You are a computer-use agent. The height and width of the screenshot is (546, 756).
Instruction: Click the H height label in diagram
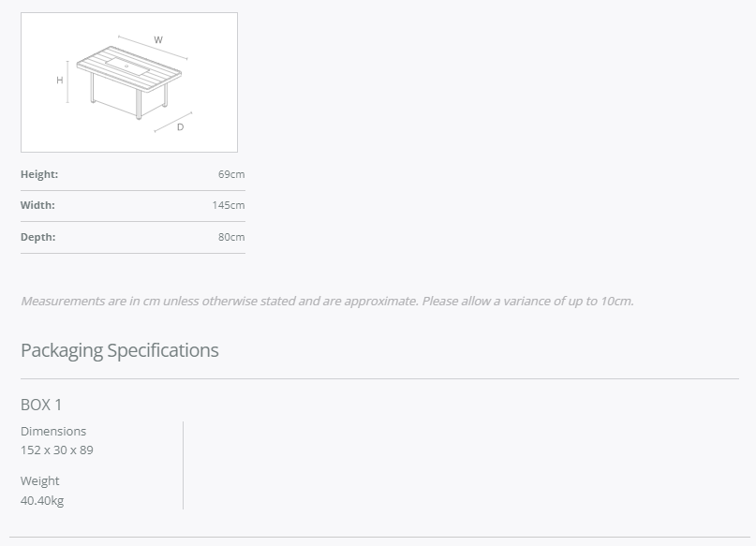[60, 81]
